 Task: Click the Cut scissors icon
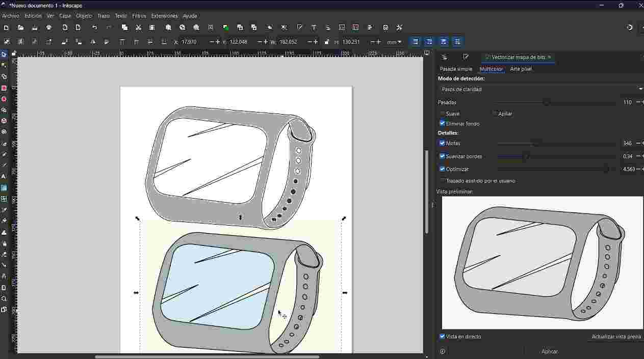pos(138,27)
